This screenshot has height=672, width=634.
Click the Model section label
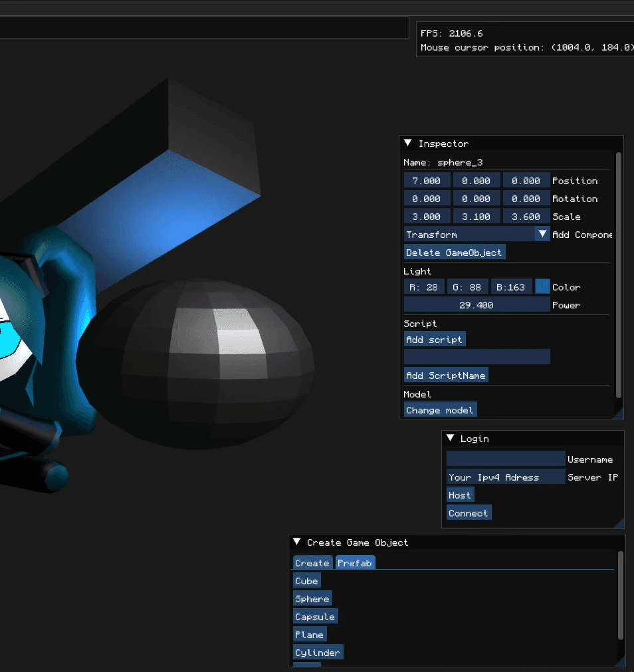417,394
